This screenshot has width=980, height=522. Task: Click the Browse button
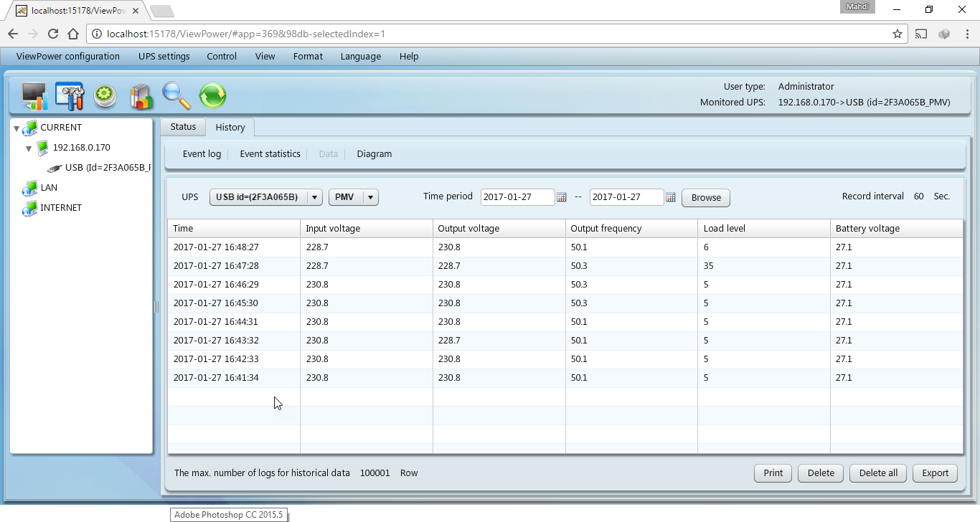click(706, 198)
